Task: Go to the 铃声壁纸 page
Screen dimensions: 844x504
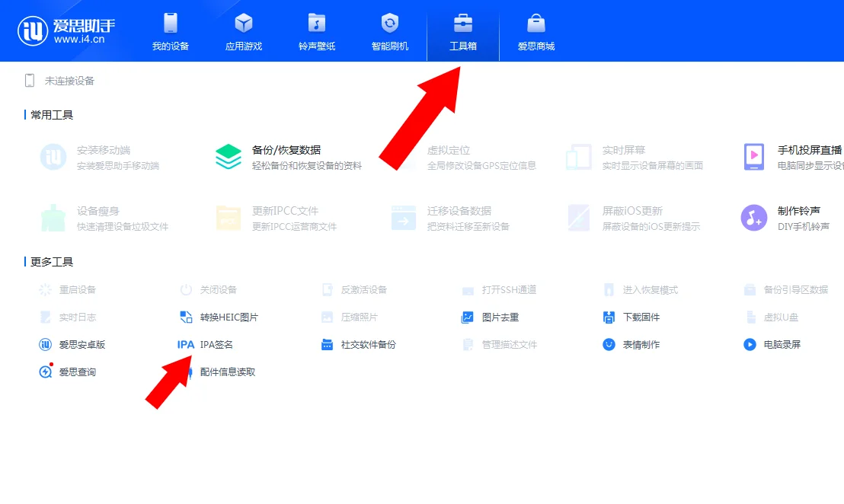Action: [317, 30]
